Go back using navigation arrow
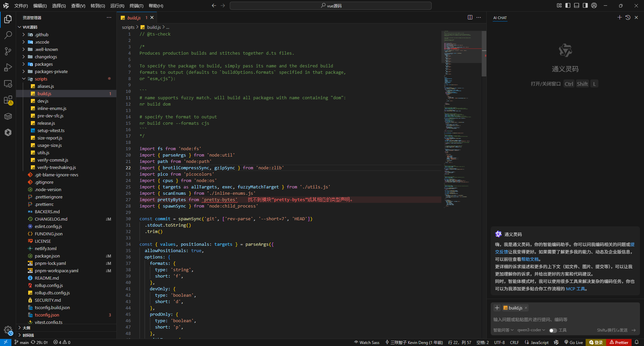This screenshot has width=644, height=346. (214, 6)
